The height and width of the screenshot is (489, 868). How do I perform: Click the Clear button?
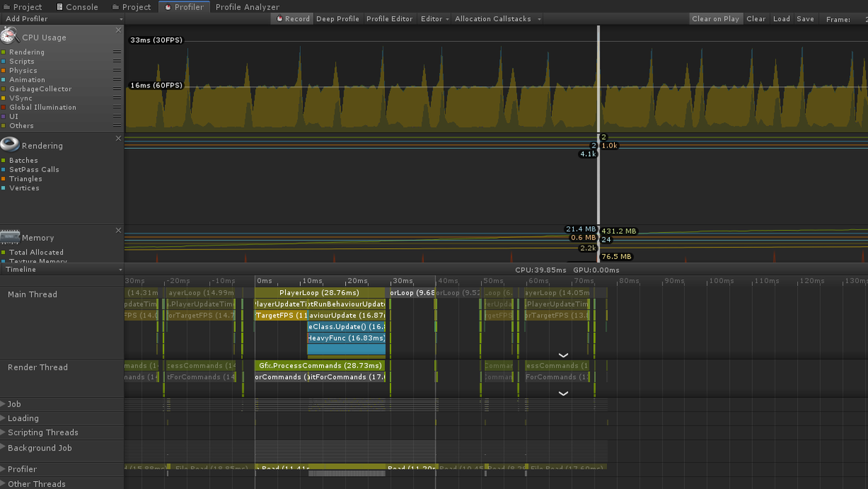tap(756, 19)
